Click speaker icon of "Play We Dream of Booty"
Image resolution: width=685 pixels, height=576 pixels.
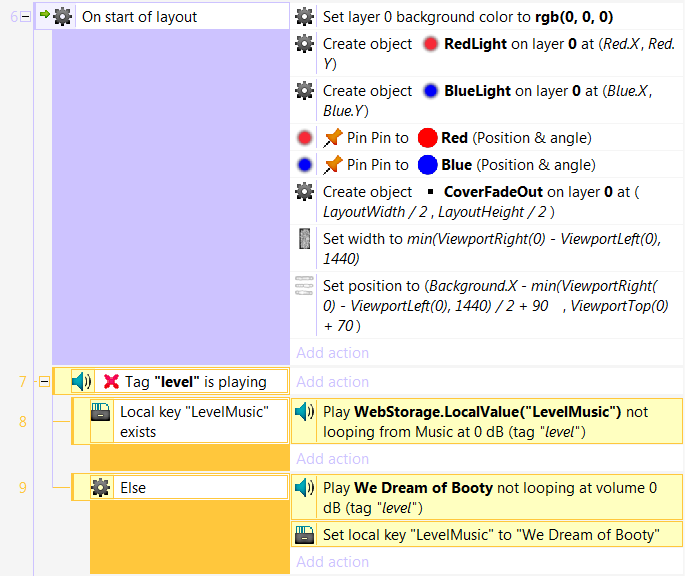305,488
